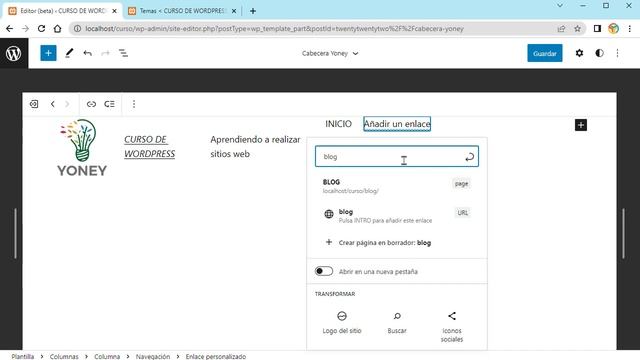Click the link icon in block toolbar

click(x=91, y=104)
